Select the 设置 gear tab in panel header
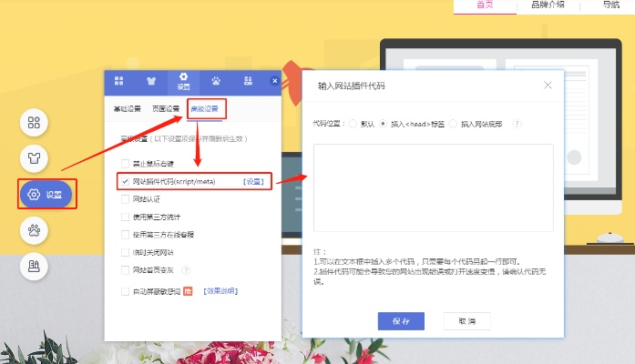 click(183, 82)
